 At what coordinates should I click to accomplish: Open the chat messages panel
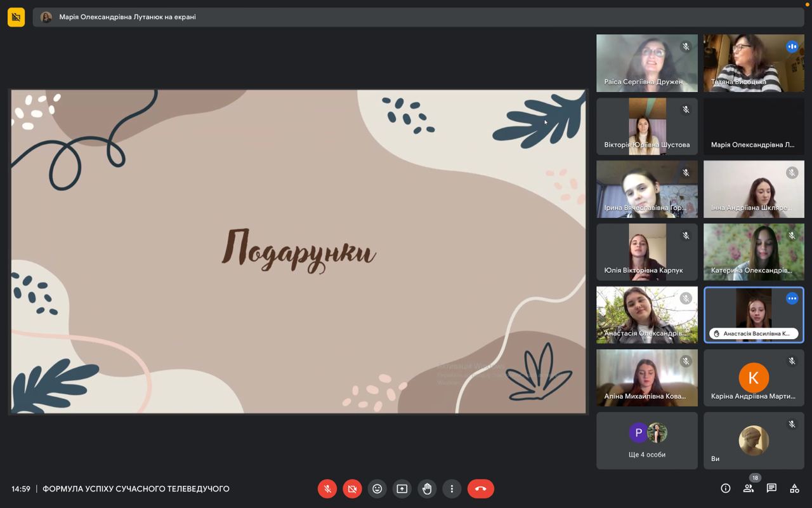point(771,488)
